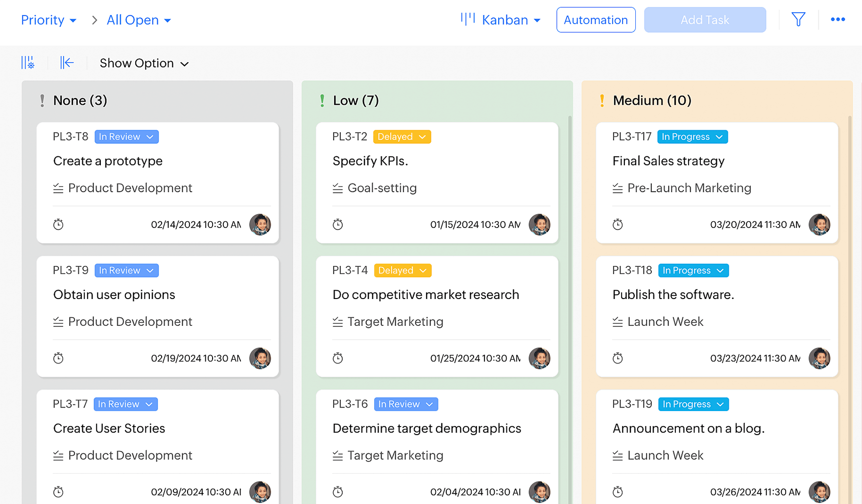
Task: Click the assignee avatar on Final Sales strategy card
Action: (x=819, y=225)
